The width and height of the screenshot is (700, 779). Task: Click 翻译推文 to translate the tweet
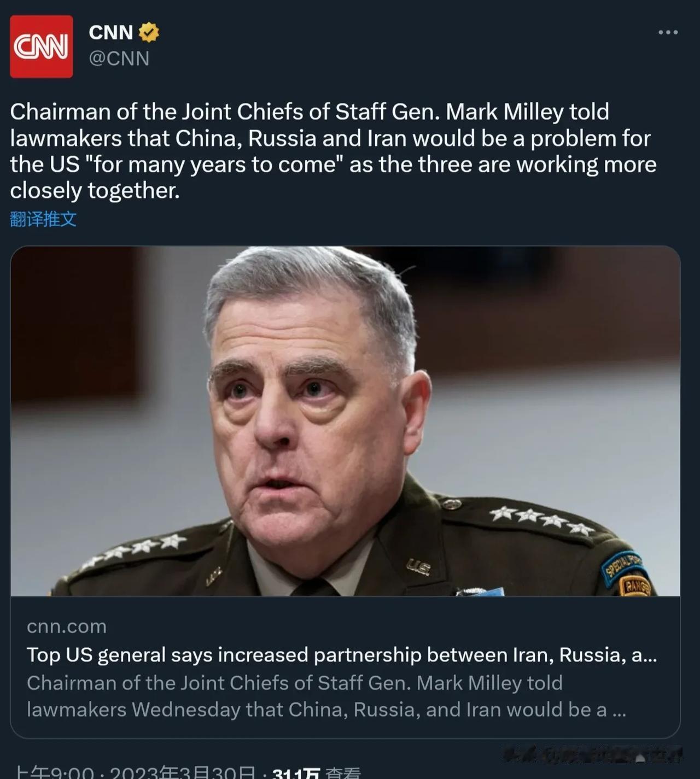coord(43,219)
